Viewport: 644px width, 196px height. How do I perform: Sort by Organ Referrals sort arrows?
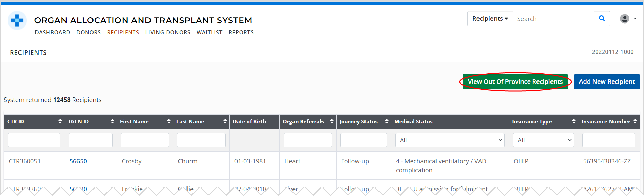[x=332, y=121]
